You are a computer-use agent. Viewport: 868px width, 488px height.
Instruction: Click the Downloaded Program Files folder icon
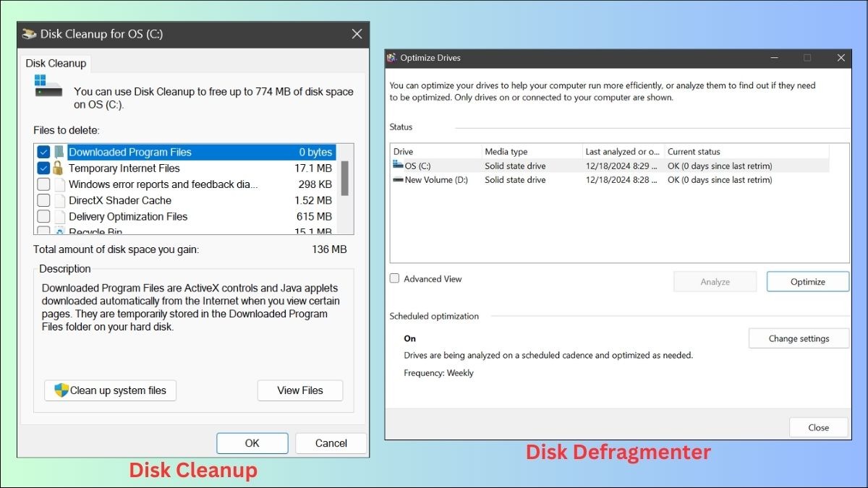pyautogui.click(x=59, y=152)
